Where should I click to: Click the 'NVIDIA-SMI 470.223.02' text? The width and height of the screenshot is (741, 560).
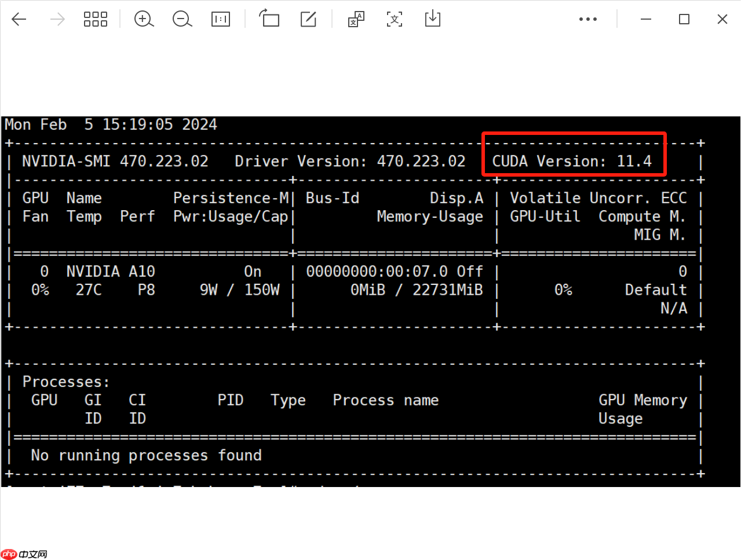click(x=115, y=161)
